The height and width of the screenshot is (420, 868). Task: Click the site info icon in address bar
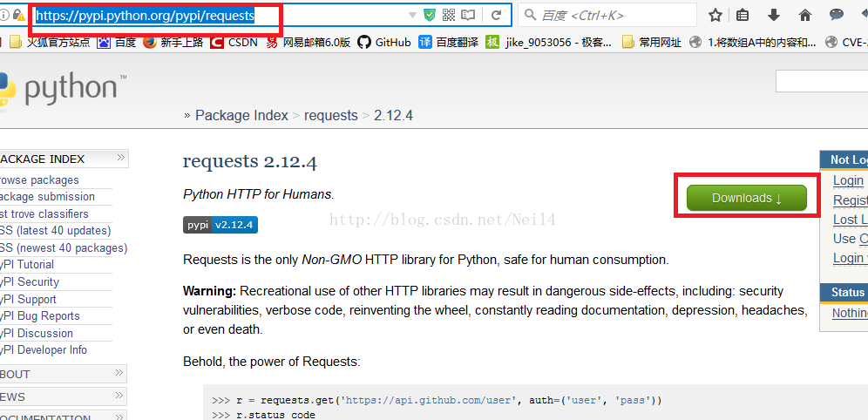[x=3, y=15]
